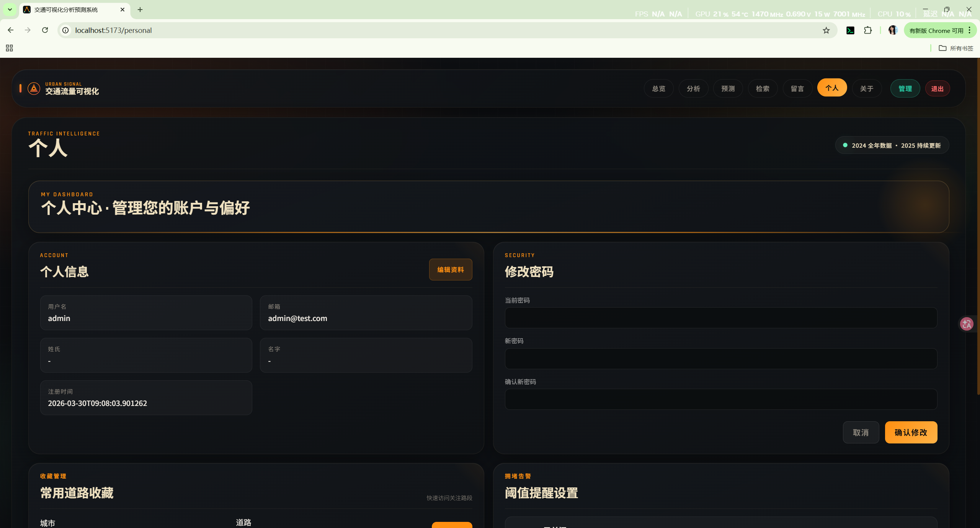Bookmark this page with star icon
This screenshot has width=980, height=528.
point(826,30)
